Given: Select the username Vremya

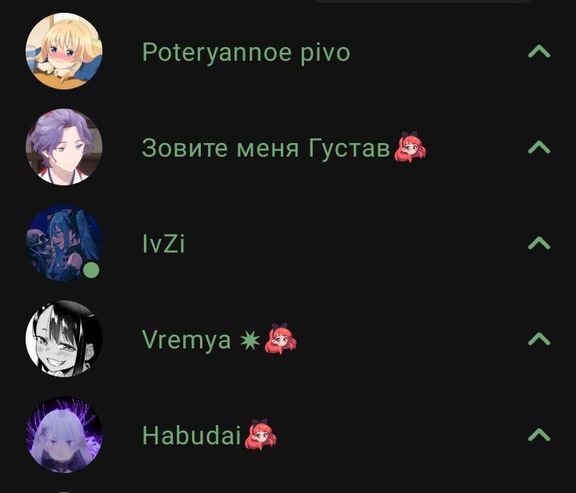Looking at the screenshot, I should pos(187,341).
